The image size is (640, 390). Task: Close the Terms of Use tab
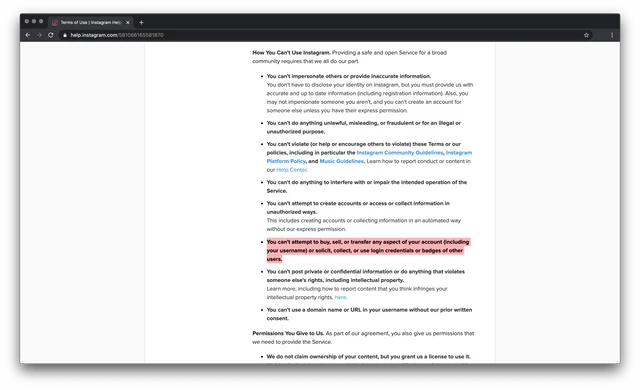click(x=128, y=22)
